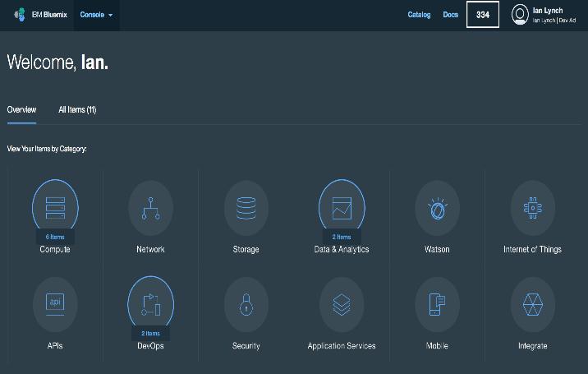This screenshot has width=588, height=374.
Task: Open the Compute category icon
Action: [x=55, y=208]
